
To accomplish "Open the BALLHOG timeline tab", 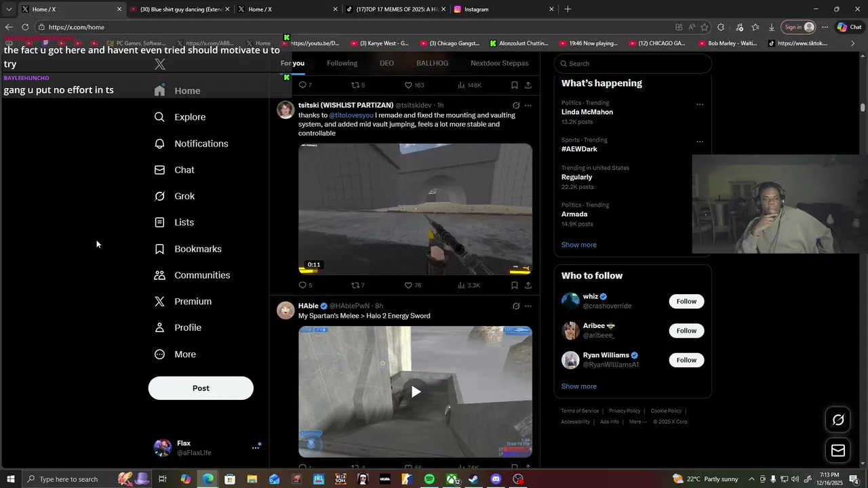I will coord(432,63).
